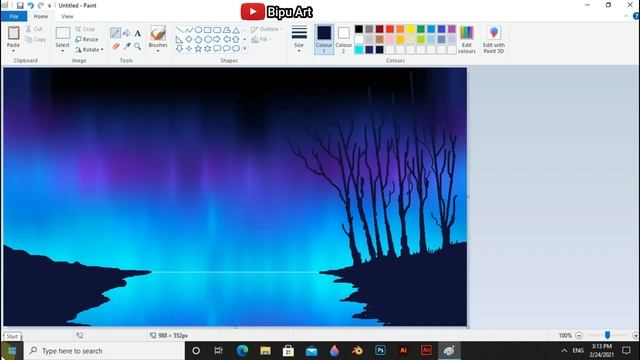This screenshot has width=640, height=360.
Task: Activate the Colour 1 selector
Action: 324,39
